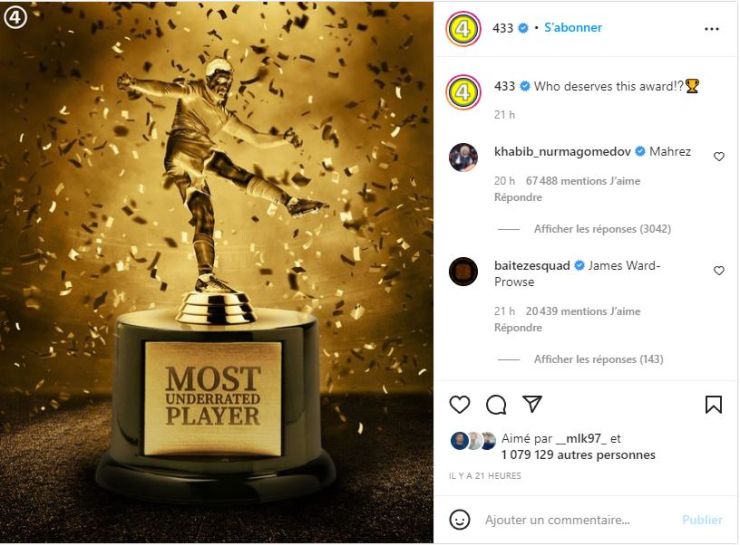Reply to khabib_nurmagomedov with Répondre
Screen dimensions: 740x545
coord(518,197)
